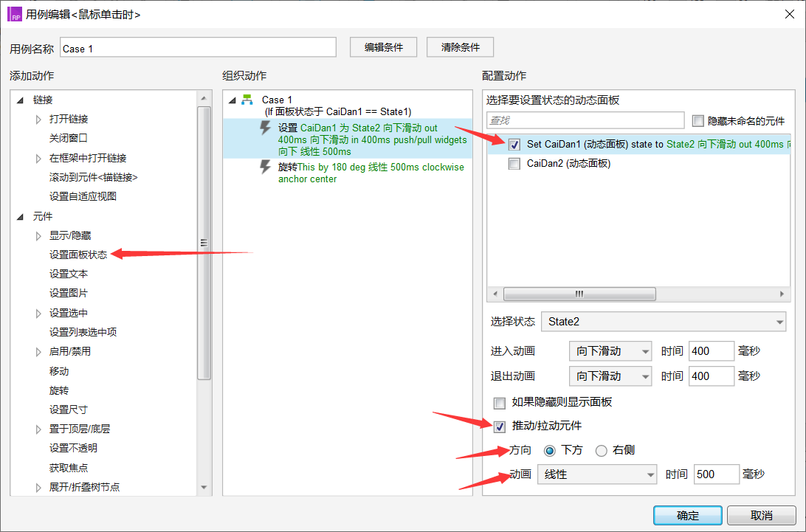The width and height of the screenshot is (806, 532).
Task: Open the 动画 线性 dropdown
Action: (597, 474)
